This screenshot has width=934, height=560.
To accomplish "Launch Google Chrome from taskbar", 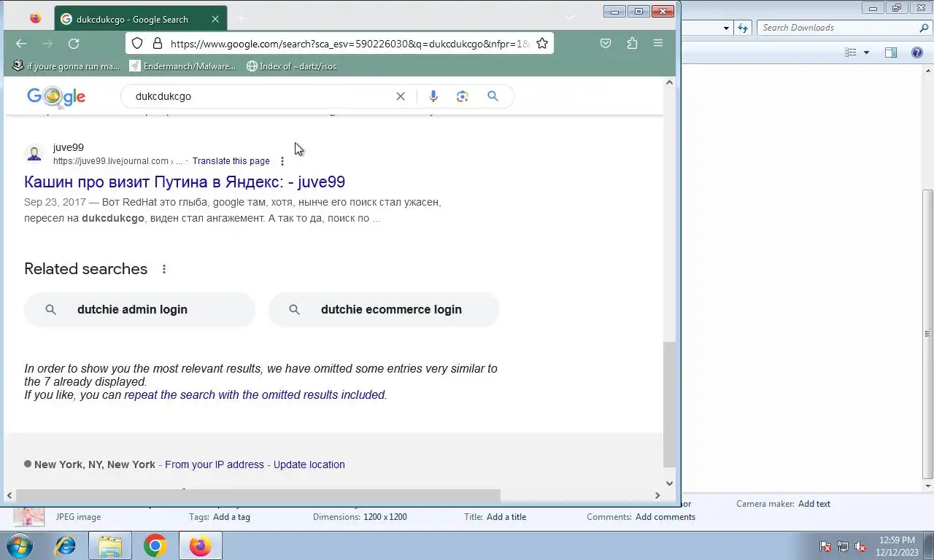I will click(x=155, y=545).
